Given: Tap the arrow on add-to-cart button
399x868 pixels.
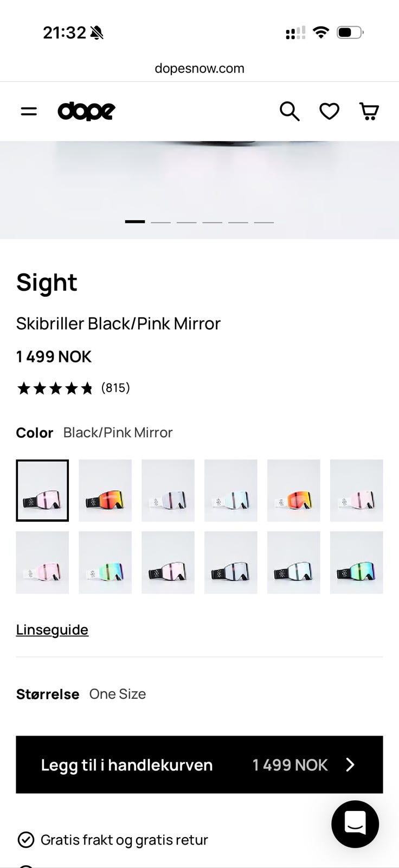Looking at the screenshot, I should coord(350,764).
